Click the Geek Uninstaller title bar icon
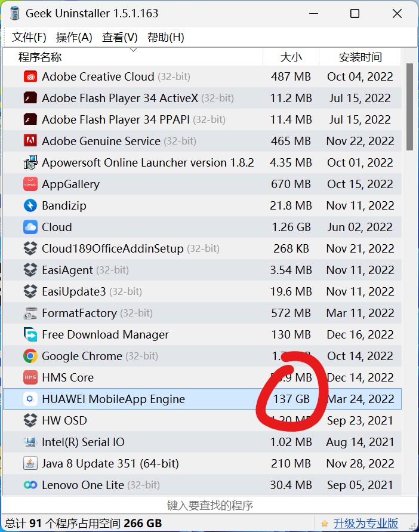This screenshot has width=419, height=532. coord(14,13)
